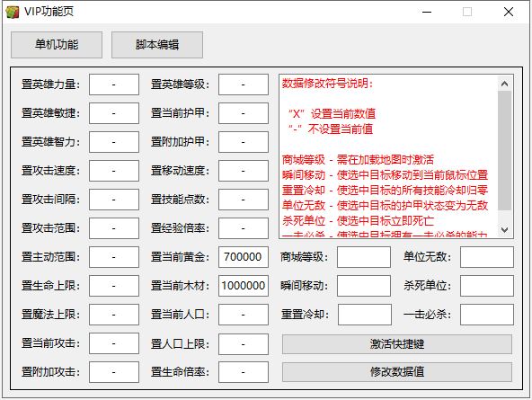
Task: Click the 置英雄敏捷 input field
Action: tap(114, 113)
